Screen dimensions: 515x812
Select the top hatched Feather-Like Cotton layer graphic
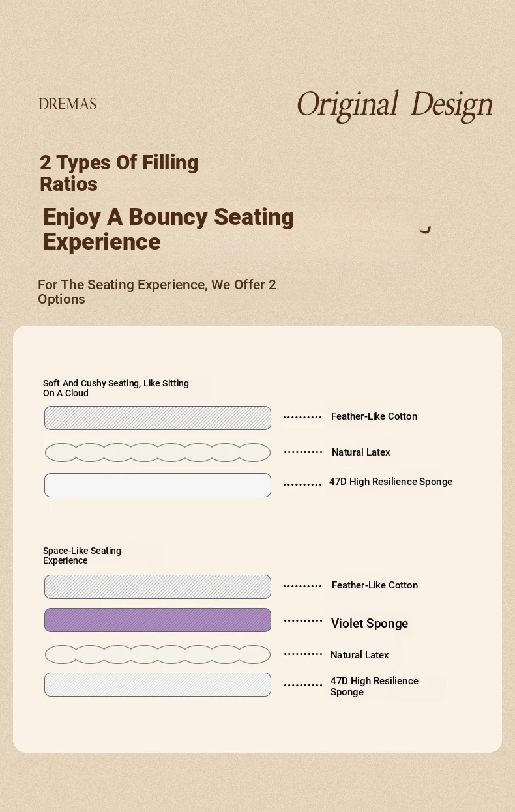coord(158,418)
